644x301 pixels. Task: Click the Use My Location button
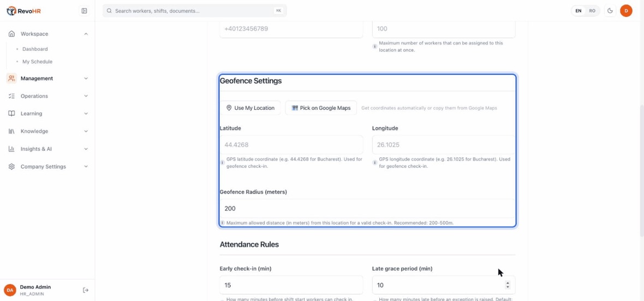click(x=250, y=108)
